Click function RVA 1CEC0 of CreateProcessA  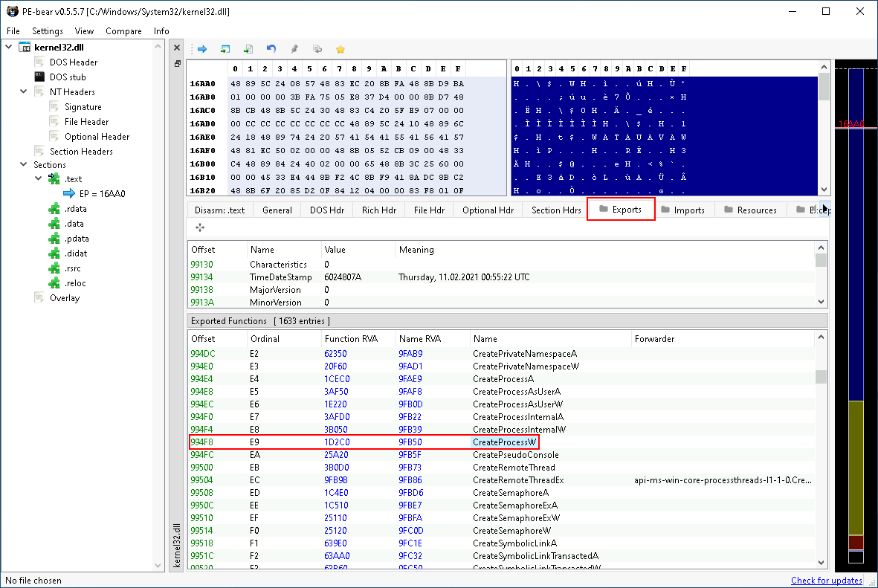337,378
